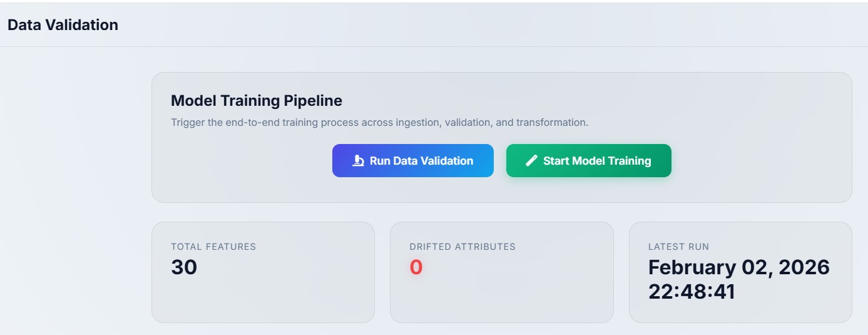868x335 pixels.
Task: Click the DRIFTED ATTRIBUTES label
Action: point(462,247)
